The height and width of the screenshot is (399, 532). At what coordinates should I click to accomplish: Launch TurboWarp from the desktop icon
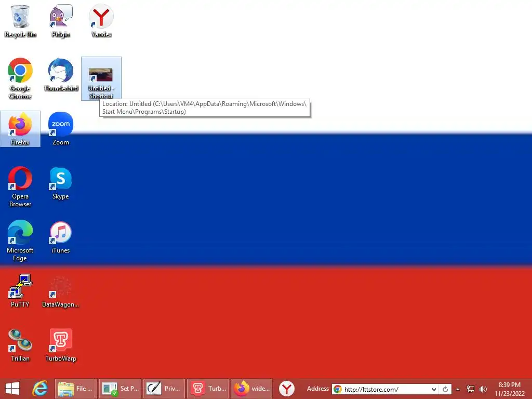click(x=60, y=345)
